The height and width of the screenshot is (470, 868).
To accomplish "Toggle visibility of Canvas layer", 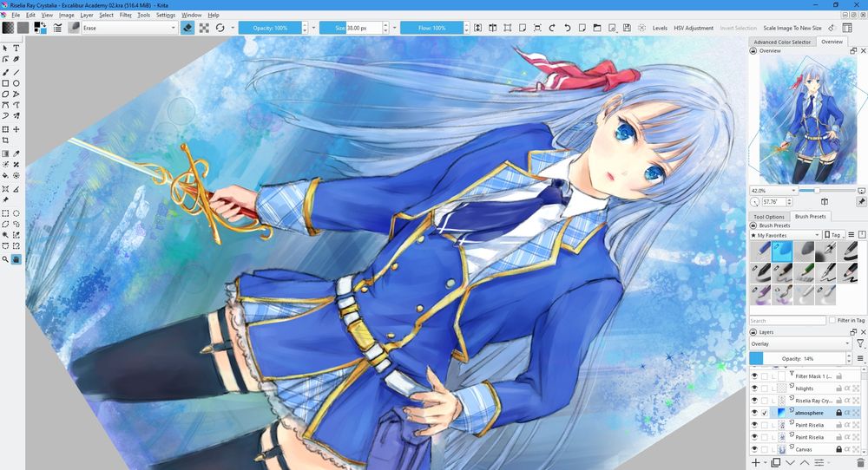I will [x=754, y=449].
